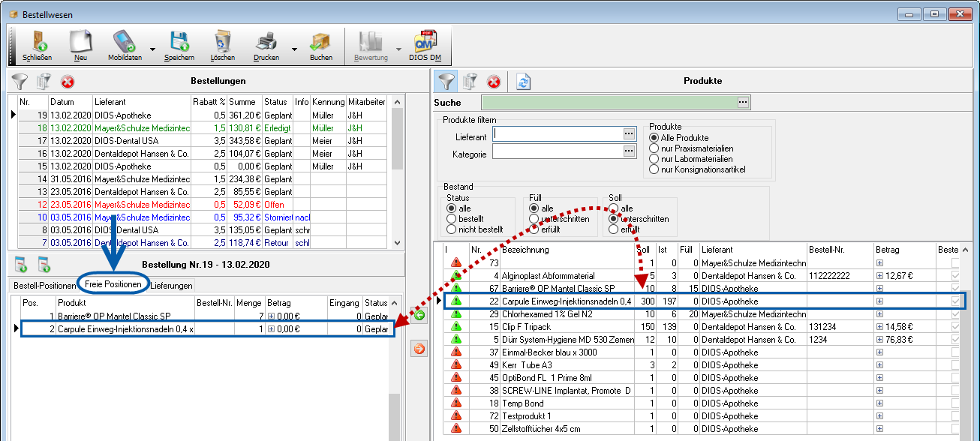Add the product with the green left arrow
980x441 pixels.
point(419,315)
